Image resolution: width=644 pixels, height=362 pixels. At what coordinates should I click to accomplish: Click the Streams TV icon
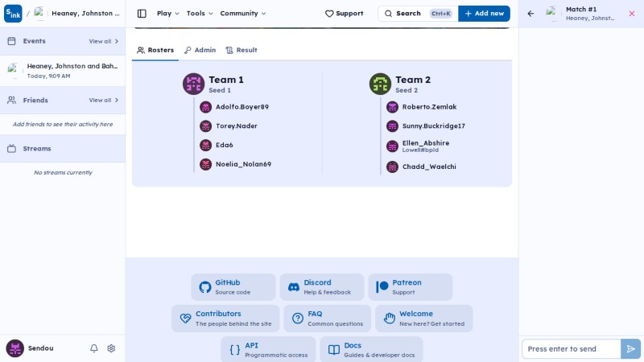[x=11, y=149]
